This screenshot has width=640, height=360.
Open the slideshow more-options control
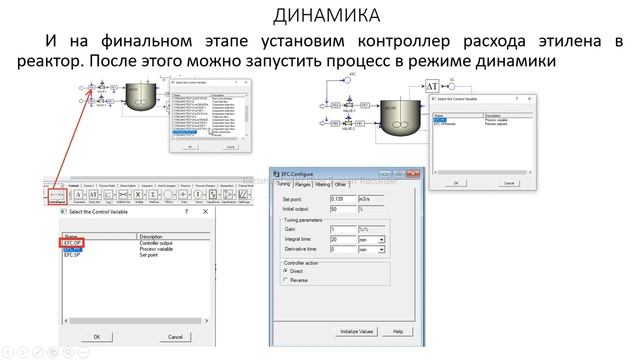(x=83, y=352)
